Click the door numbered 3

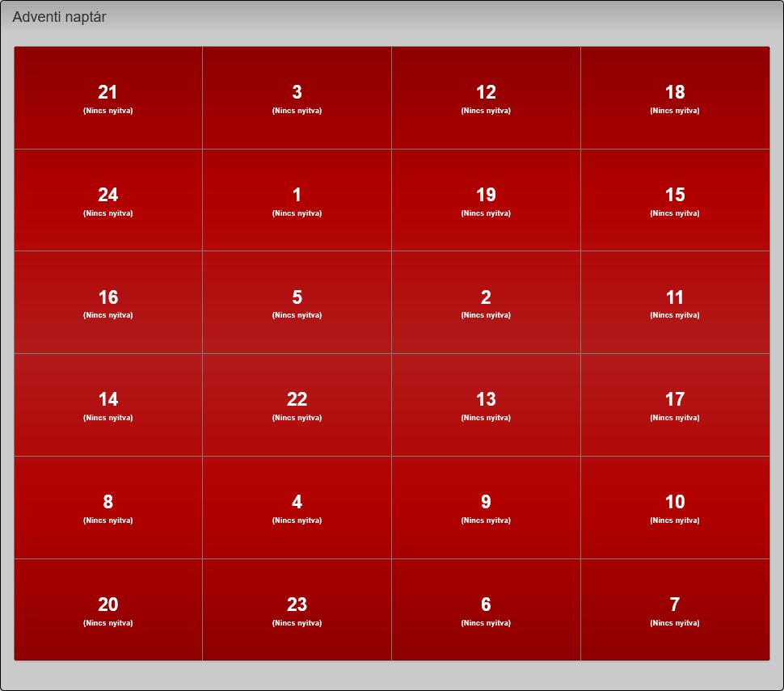[x=297, y=98]
